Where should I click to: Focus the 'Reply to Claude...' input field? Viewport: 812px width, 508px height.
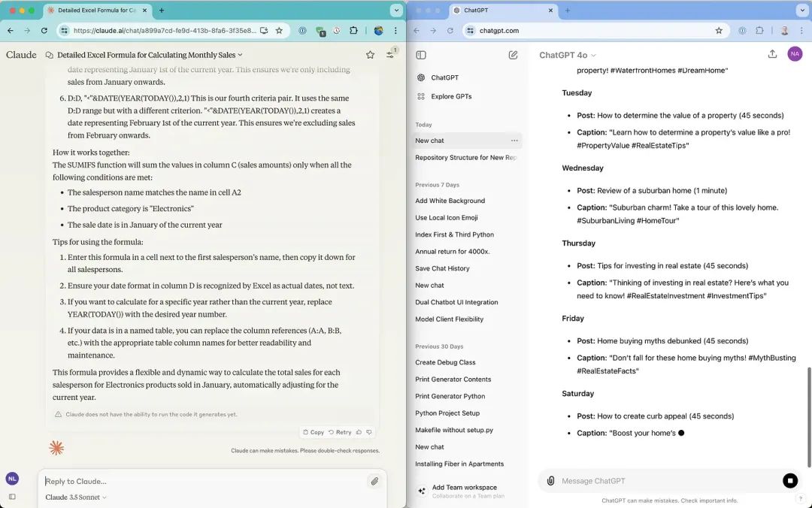coord(203,481)
